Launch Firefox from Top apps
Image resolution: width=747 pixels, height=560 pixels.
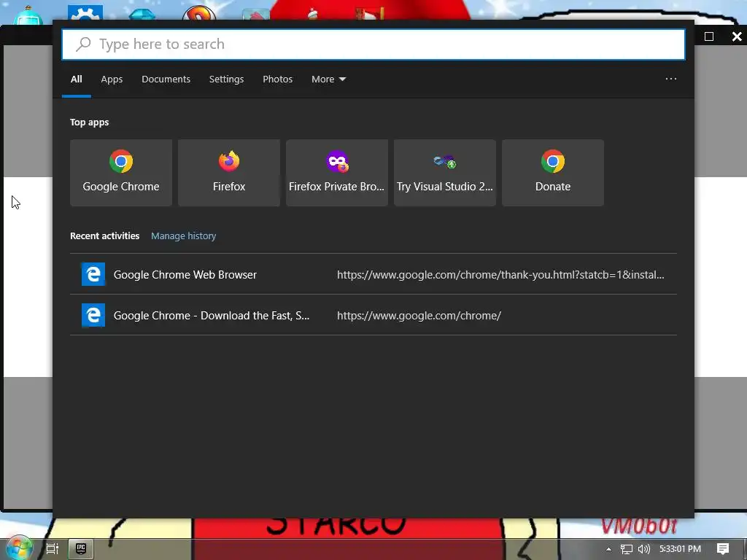pos(228,172)
